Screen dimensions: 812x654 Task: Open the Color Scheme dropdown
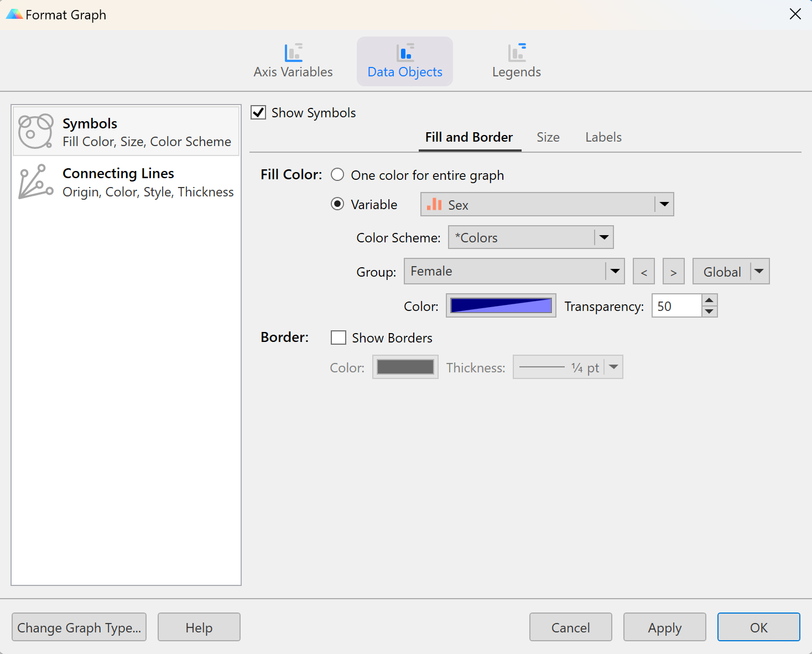[603, 237]
